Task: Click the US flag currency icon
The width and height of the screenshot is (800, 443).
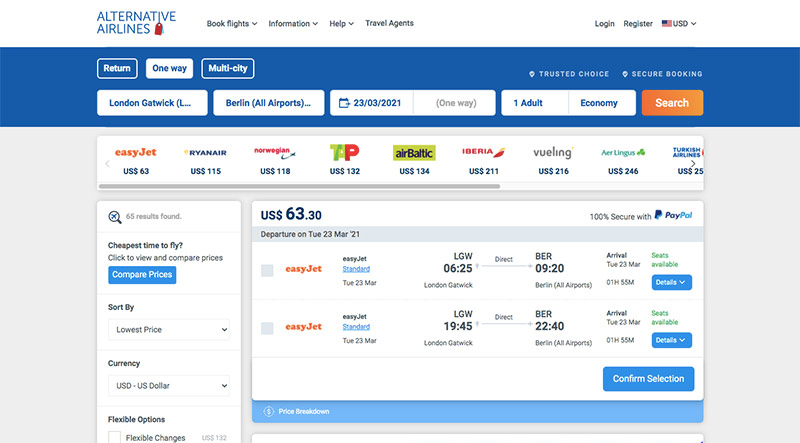Action: tap(666, 23)
